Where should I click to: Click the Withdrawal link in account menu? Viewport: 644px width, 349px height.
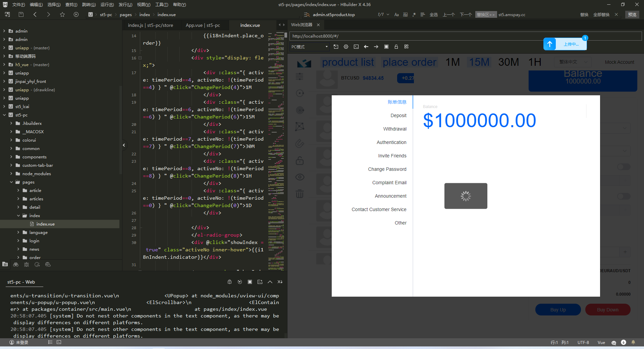click(395, 129)
